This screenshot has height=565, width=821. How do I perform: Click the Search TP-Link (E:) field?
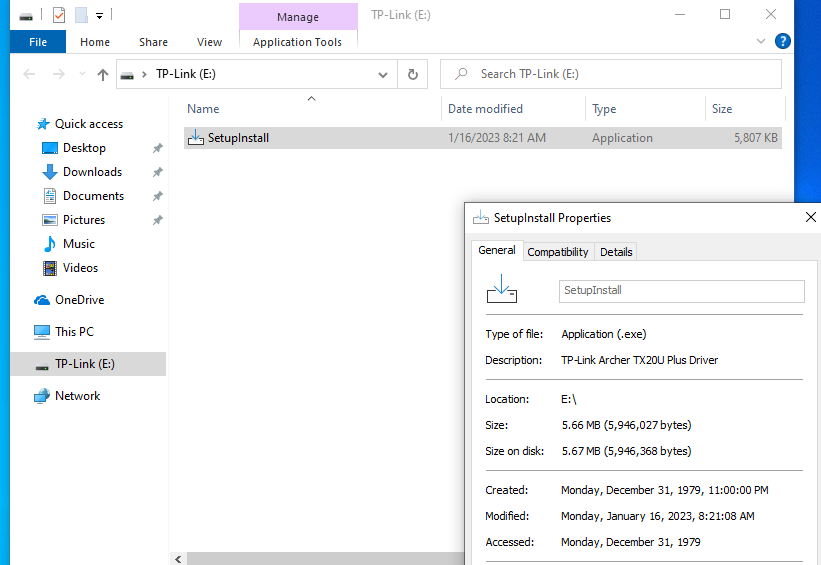(x=611, y=74)
